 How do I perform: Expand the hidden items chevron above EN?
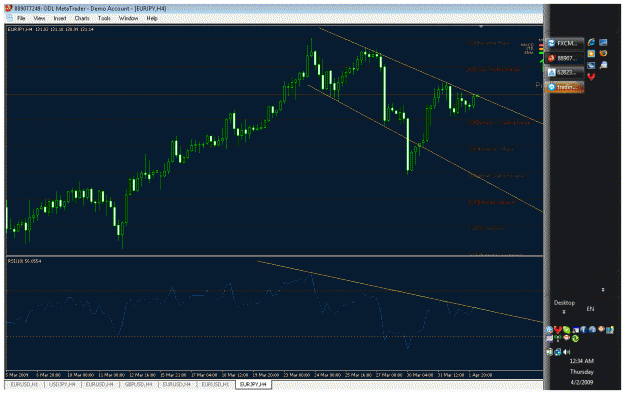[603, 290]
